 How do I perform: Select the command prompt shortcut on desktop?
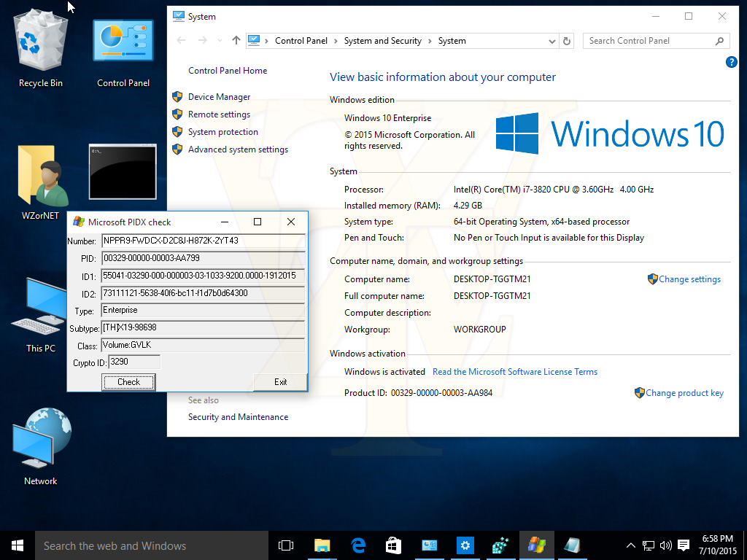(x=123, y=172)
